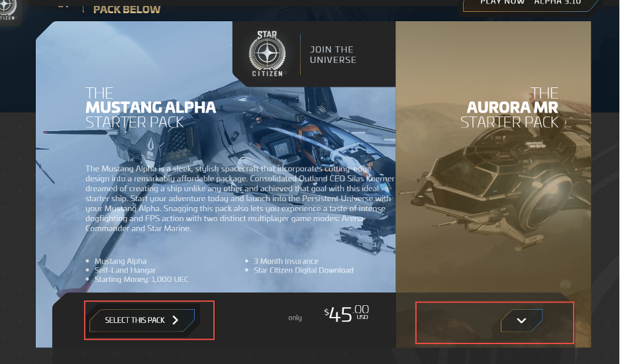
Task: Click the 3 Month Insurance item
Action: point(286,261)
